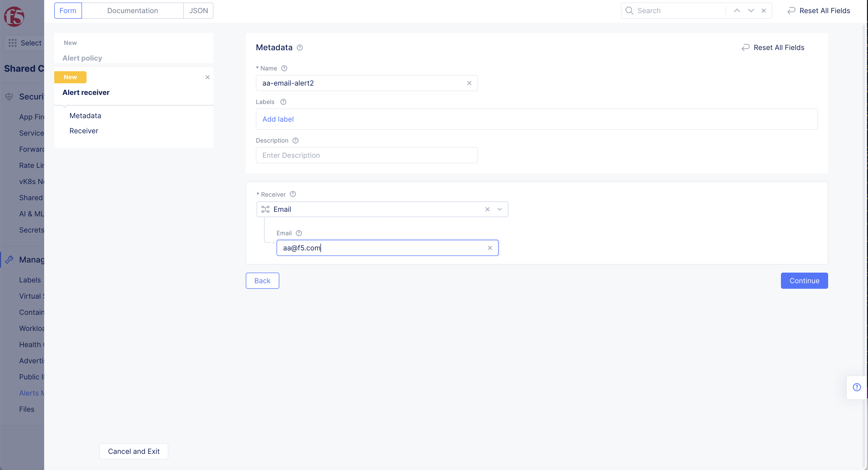Go to previous search result arrow
The height and width of the screenshot is (470, 868).
pyautogui.click(x=737, y=10)
